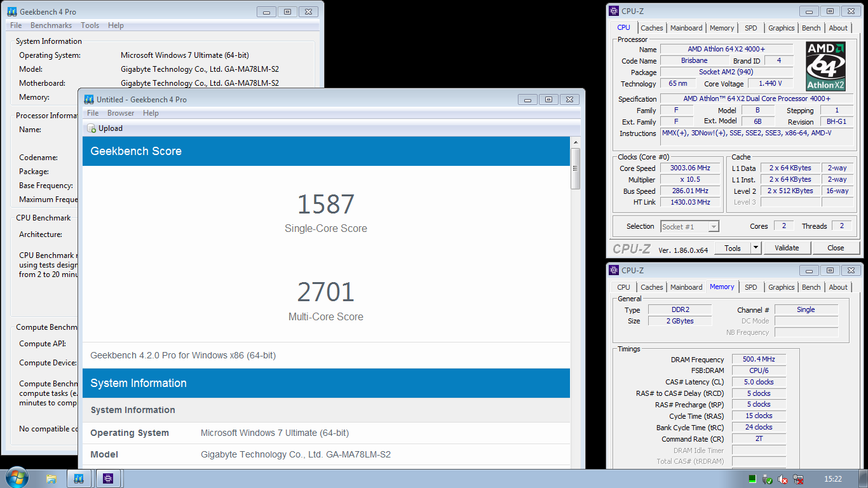Switch to Memory tab in top CPU-Z

(x=722, y=28)
